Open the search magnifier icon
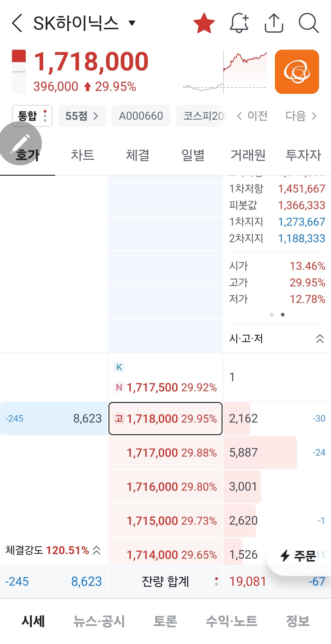Screen dimensions: 331x644 (309, 23)
